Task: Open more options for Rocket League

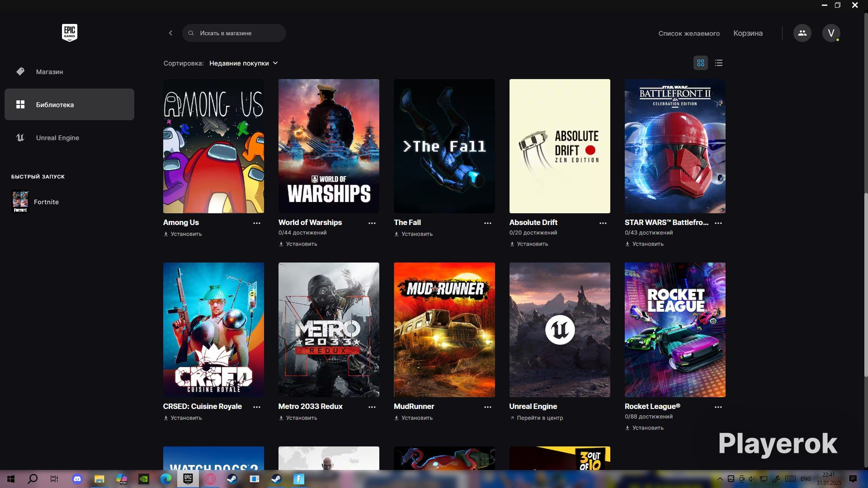Action: (718, 407)
